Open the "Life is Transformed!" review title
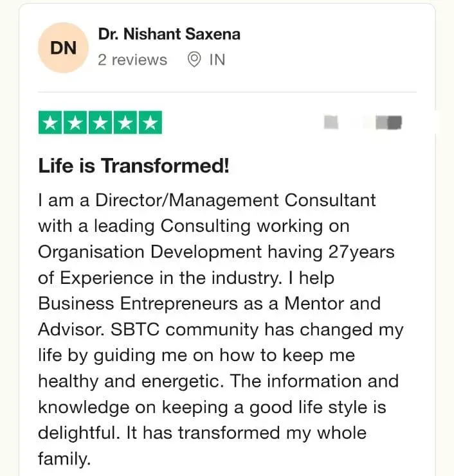 [x=134, y=166]
